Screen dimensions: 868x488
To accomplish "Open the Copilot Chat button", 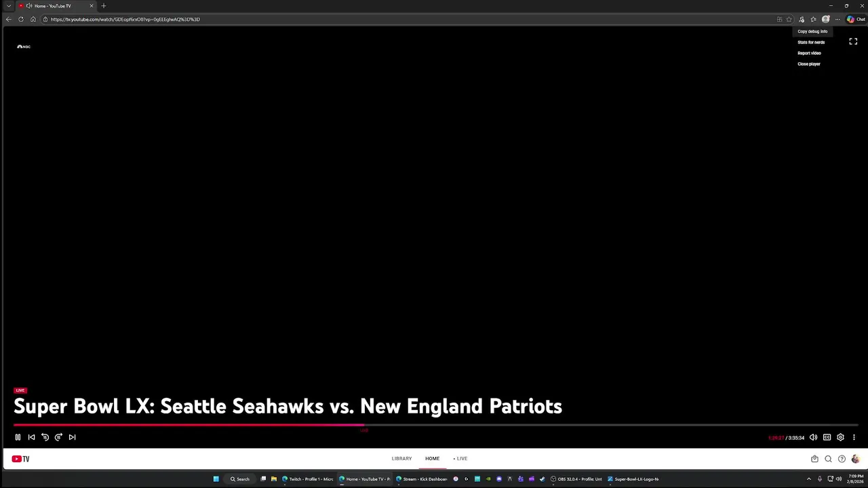I will click(x=856, y=19).
